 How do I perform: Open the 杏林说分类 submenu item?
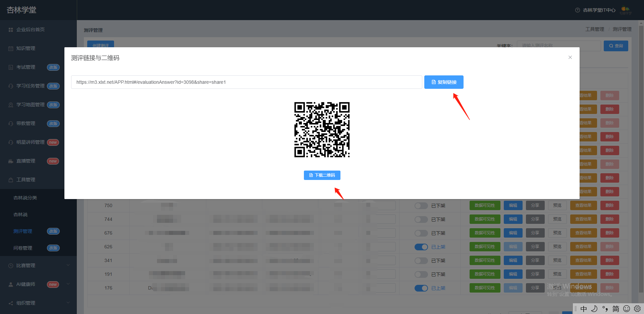[25, 198]
